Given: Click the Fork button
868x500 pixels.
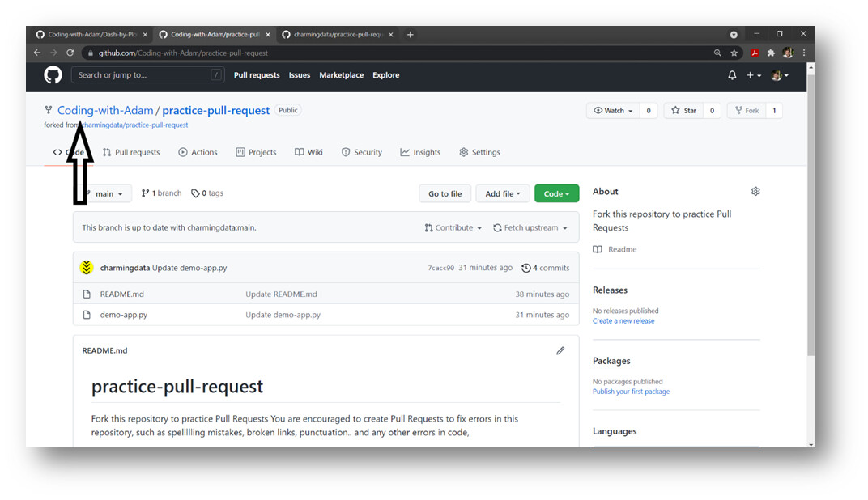Looking at the screenshot, I should 747,111.
